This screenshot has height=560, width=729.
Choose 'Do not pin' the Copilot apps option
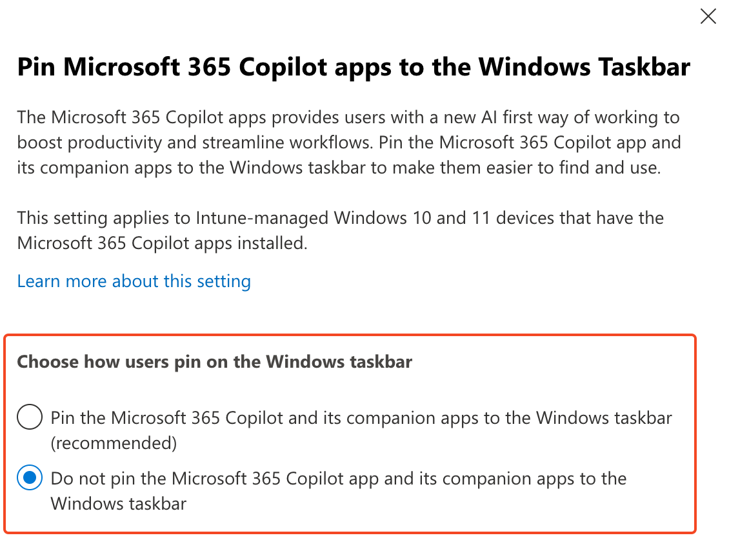(x=29, y=478)
